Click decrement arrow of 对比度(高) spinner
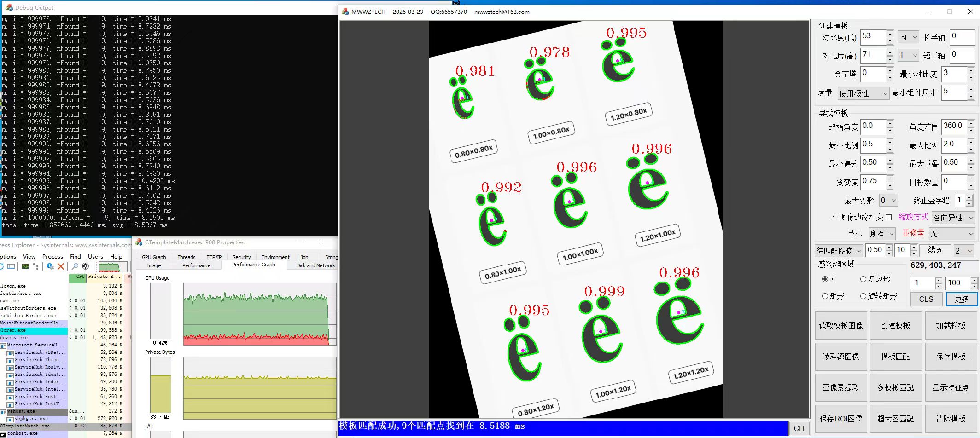The height and width of the screenshot is (438, 980). (x=890, y=59)
